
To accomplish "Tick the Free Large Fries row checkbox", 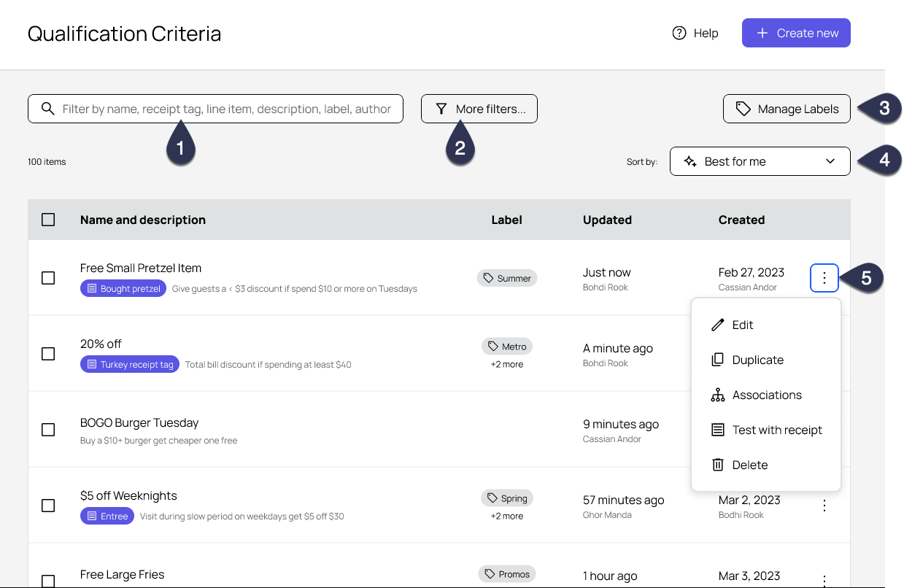I will [x=48, y=581].
